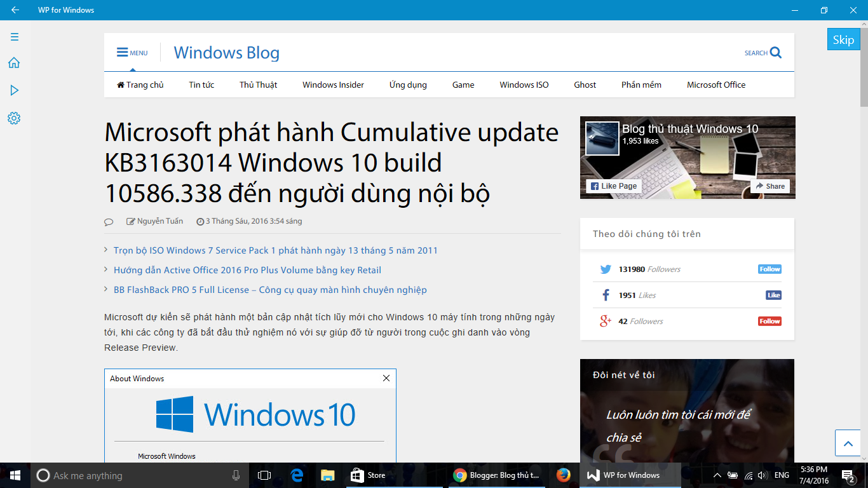This screenshot has height=488, width=868.
Task: Open Ghost menu item
Action: click(585, 85)
